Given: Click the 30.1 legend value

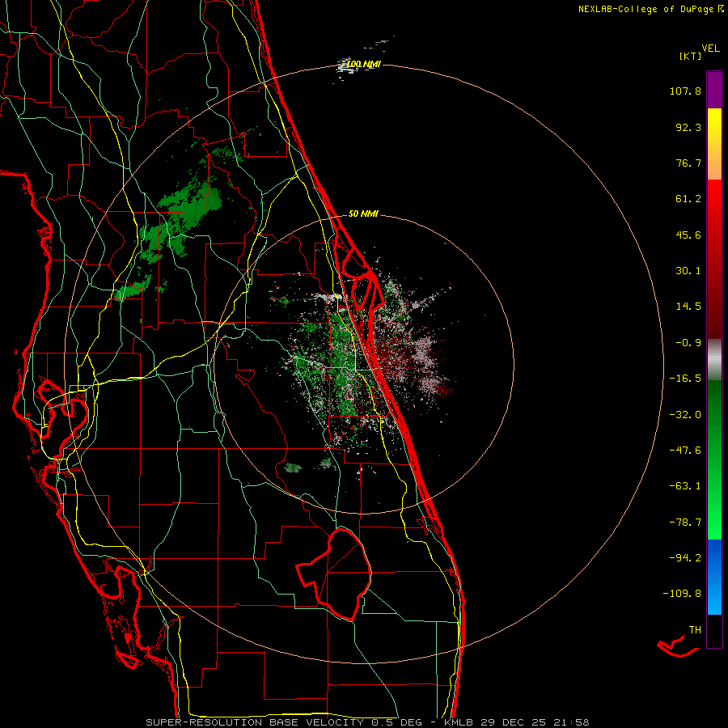Looking at the screenshot, I should (x=688, y=271).
